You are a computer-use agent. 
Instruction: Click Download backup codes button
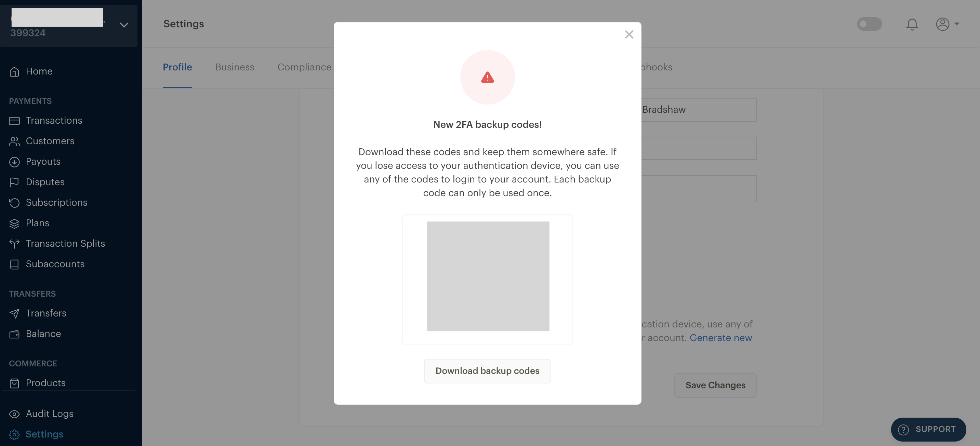pos(487,371)
